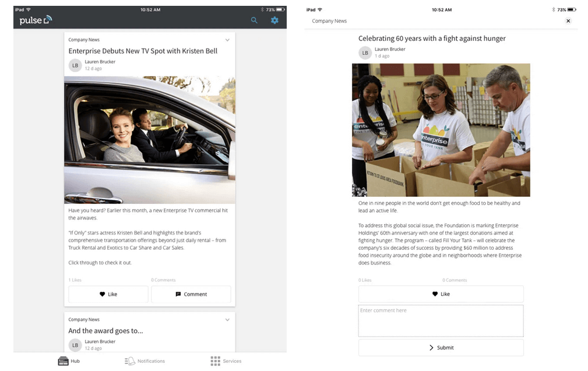Open search with the magnifying glass icon
The image size is (588, 371).
(x=254, y=20)
